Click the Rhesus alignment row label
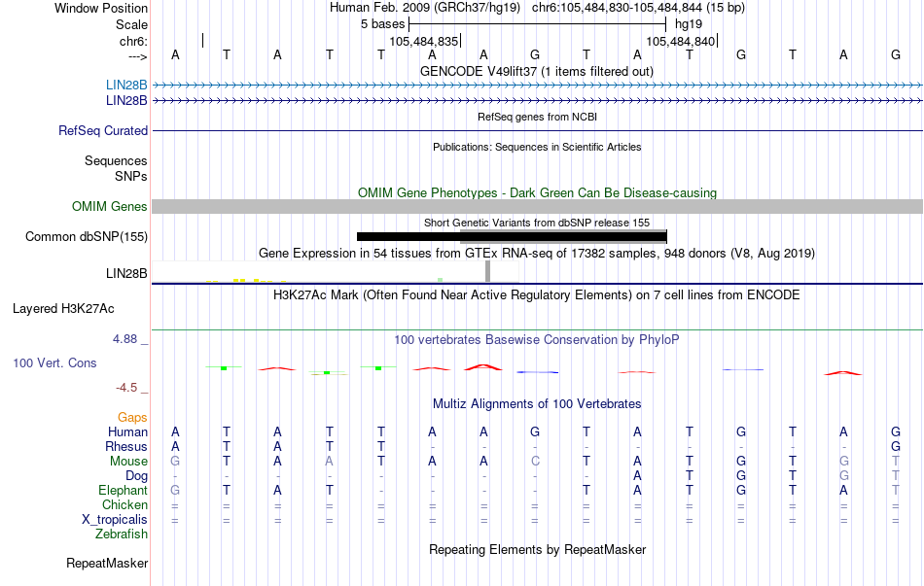 pyautogui.click(x=126, y=447)
